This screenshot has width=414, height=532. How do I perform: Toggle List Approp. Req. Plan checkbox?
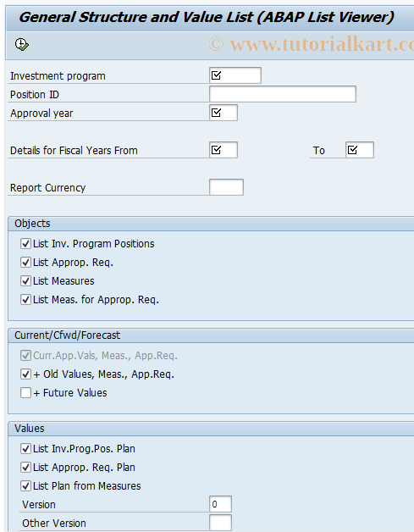click(x=25, y=468)
